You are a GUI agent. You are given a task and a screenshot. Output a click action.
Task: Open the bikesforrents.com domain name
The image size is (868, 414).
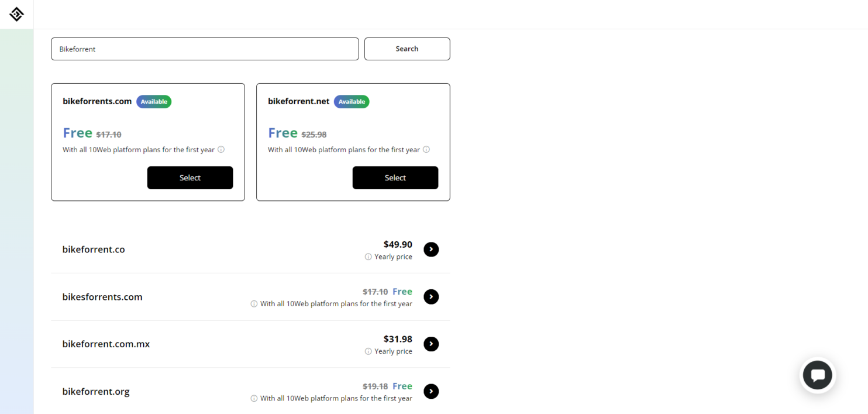point(102,297)
